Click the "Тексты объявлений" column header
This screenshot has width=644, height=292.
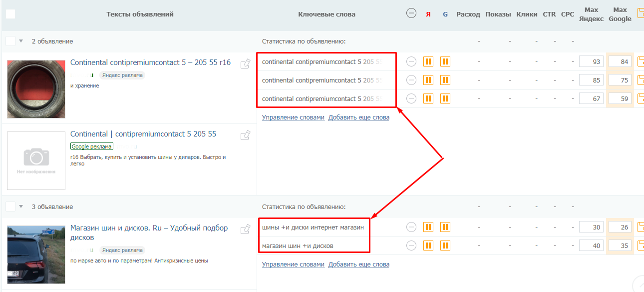140,14
